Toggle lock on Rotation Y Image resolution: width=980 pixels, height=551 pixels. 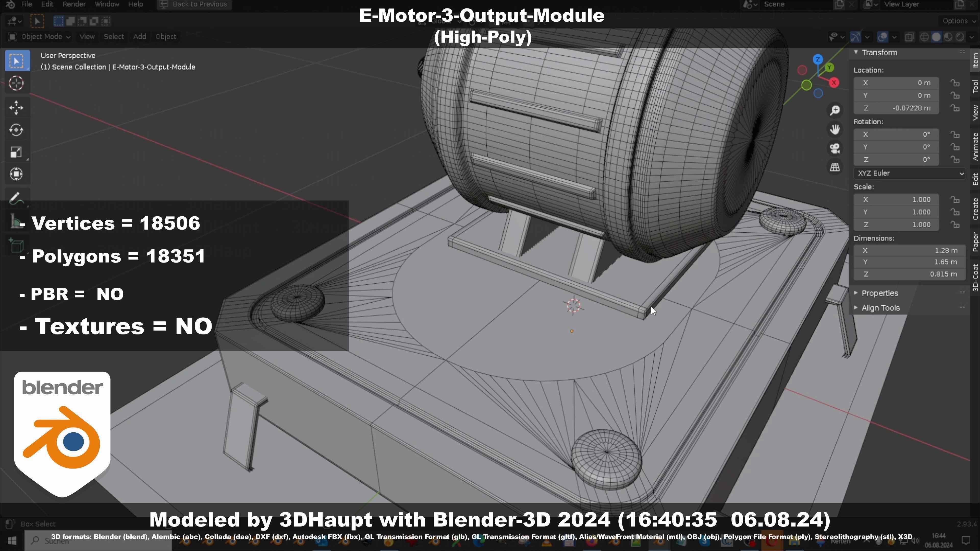(955, 147)
